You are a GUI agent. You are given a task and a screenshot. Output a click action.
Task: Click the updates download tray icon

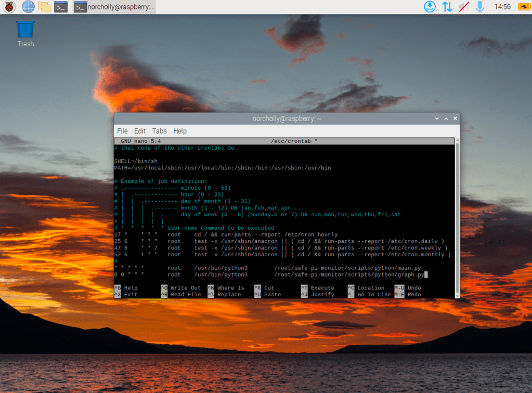click(430, 7)
